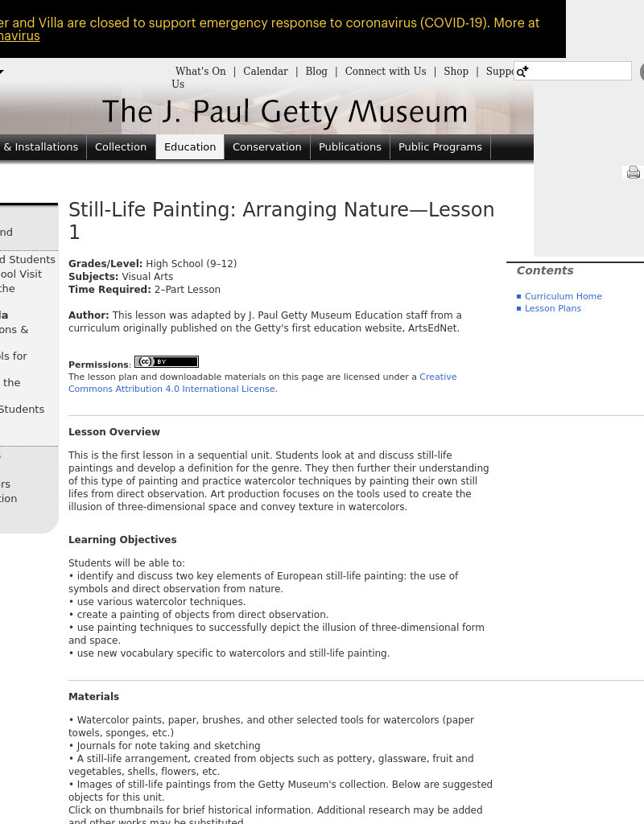View the Publications tab
Viewport: 644px width, 824px height.
pyautogui.click(x=350, y=146)
